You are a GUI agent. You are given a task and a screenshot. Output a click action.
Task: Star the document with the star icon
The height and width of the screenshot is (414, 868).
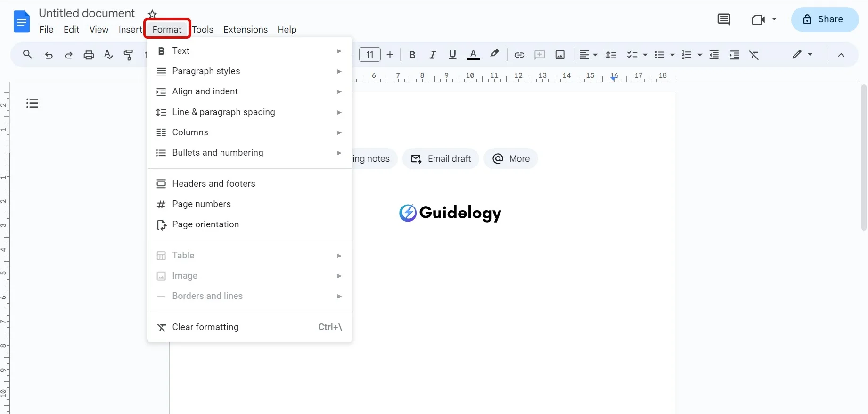click(x=152, y=14)
